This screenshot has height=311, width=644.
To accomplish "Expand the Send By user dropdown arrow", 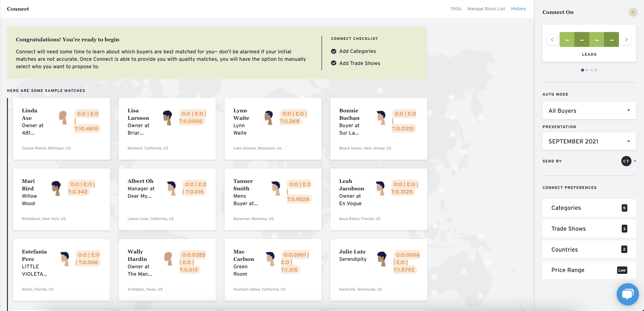I will pos(635,161).
